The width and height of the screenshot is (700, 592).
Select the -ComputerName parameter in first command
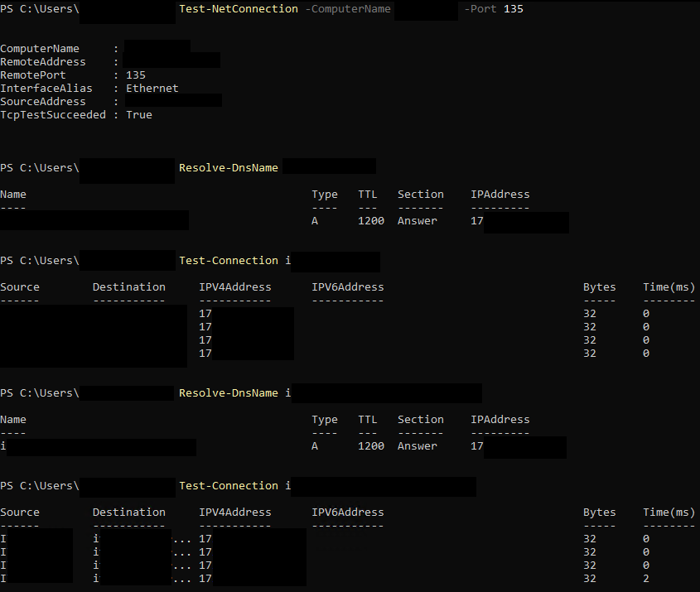(x=348, y=9)
